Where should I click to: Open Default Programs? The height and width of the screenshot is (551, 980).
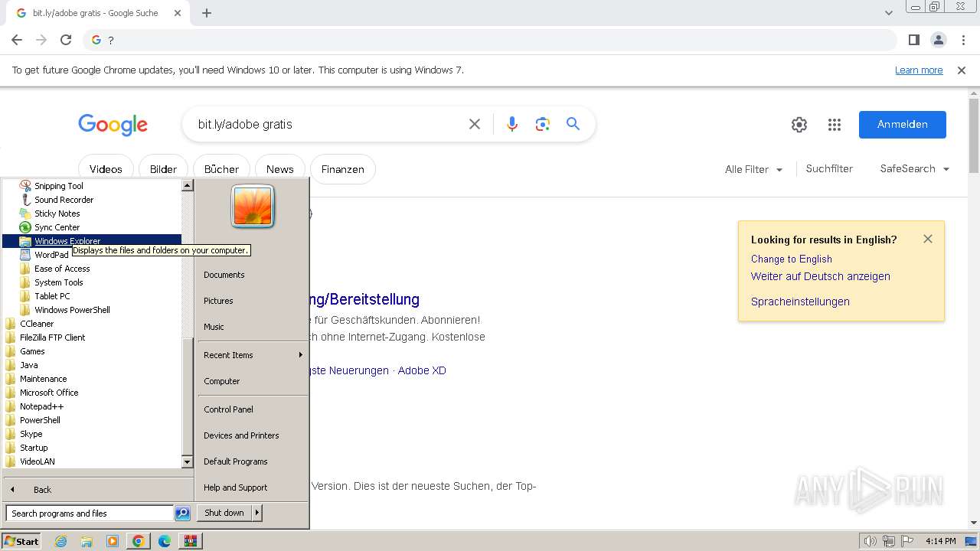click(236, 461)
